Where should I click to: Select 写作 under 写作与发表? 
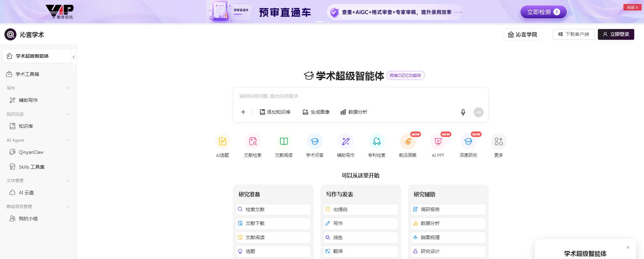click(361, 223)
